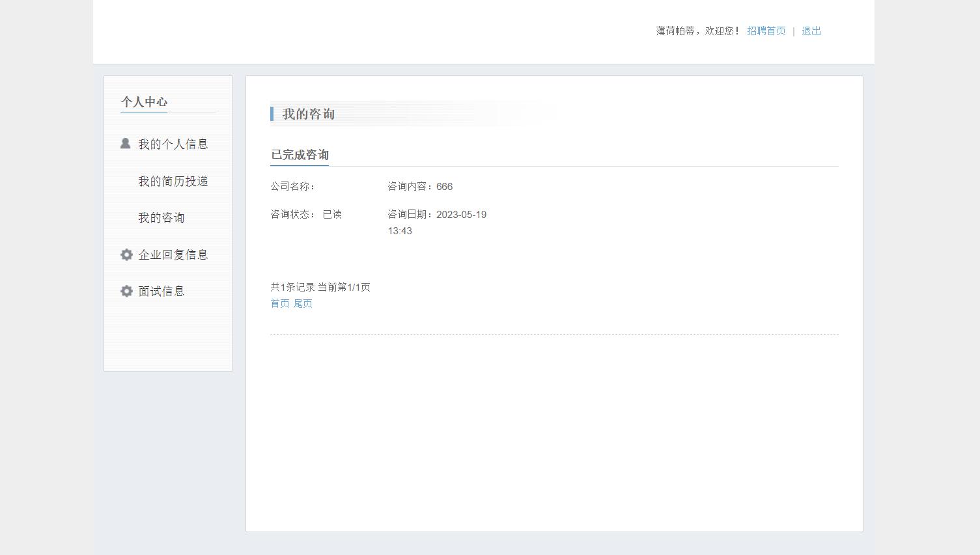The height and width of the screenshot is (555, 980).
Task: Go to 招聘首页 link
Action: (766, 31)
